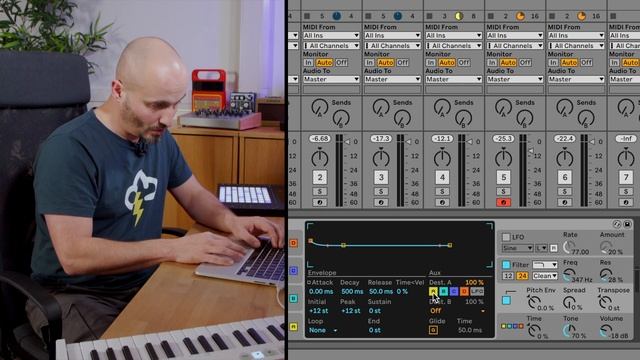640x360 pixels.
Task: Click the Volume knob showing -18 dB
Action: point(606,330)
